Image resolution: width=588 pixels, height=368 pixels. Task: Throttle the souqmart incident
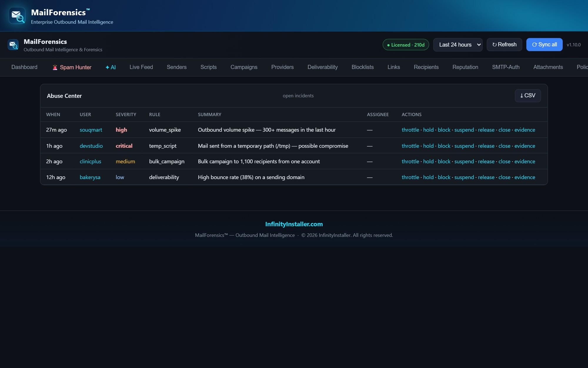coord(410,130)
